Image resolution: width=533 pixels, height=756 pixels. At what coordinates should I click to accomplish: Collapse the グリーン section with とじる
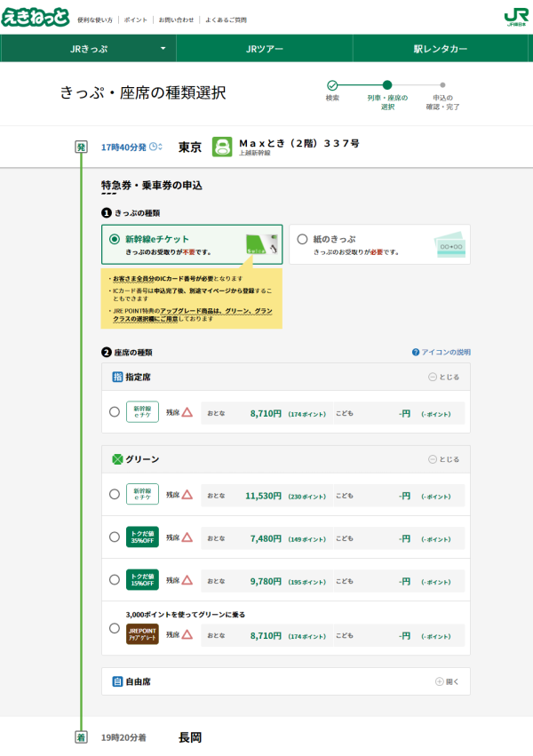click(444, 459)
